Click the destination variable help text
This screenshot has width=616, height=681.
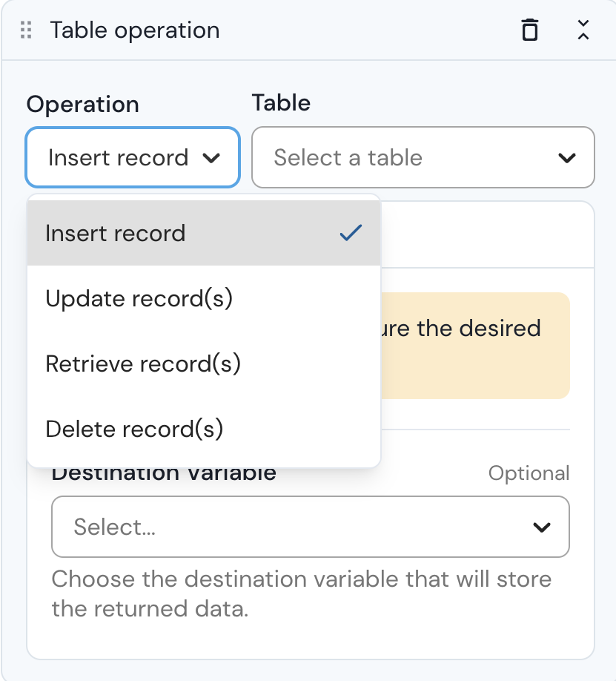click(x=302, y=593)
